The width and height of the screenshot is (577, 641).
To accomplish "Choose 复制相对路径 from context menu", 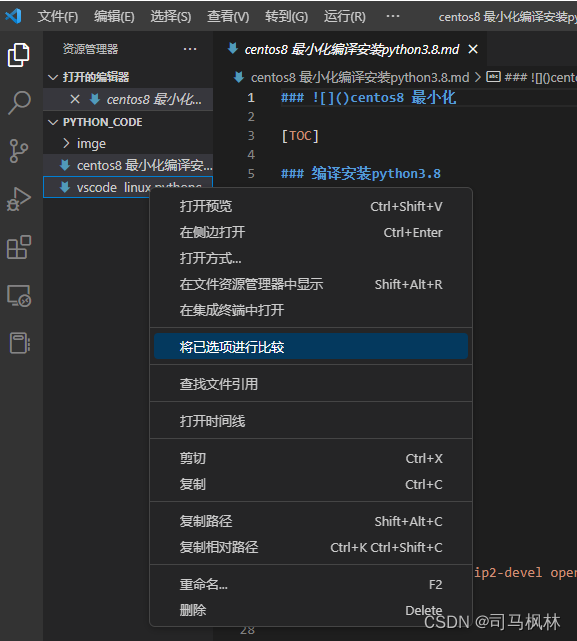I will click(x=311, y=547).
